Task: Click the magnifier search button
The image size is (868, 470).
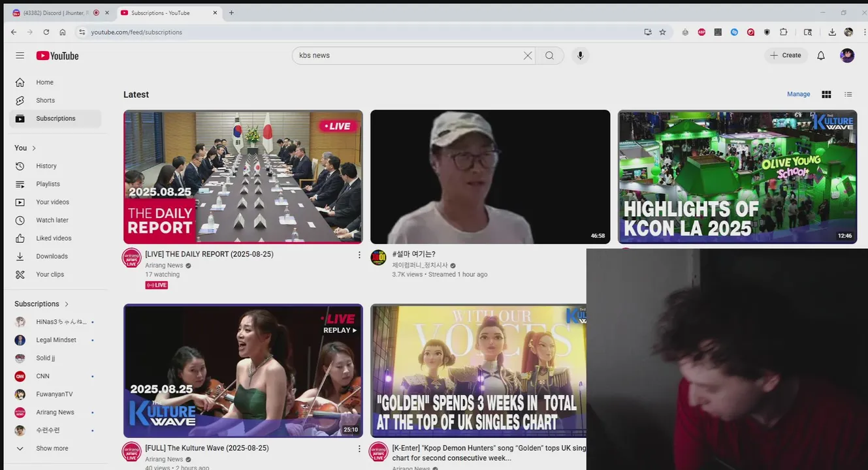Action: 550,55
